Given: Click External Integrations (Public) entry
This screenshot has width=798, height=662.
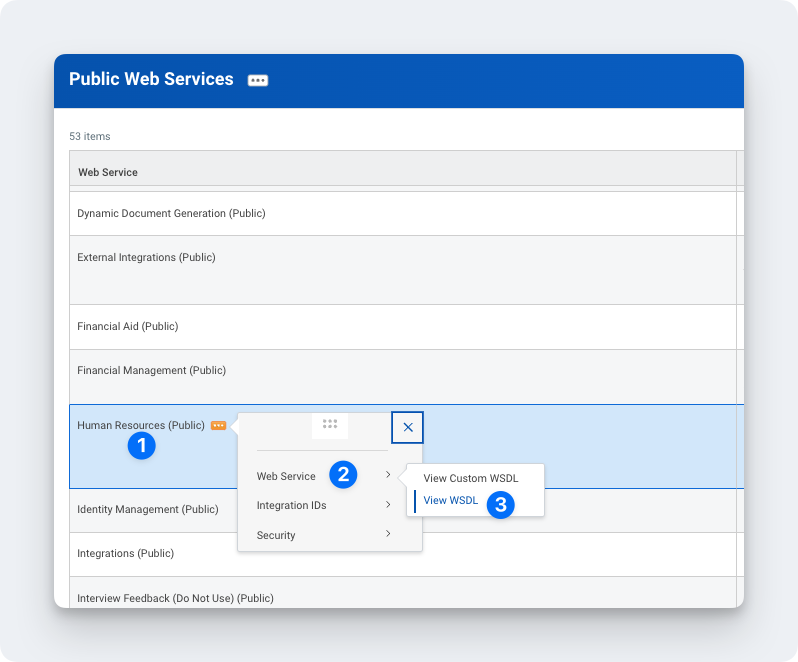Looking at the screenshot, I should tap(146, 258).
